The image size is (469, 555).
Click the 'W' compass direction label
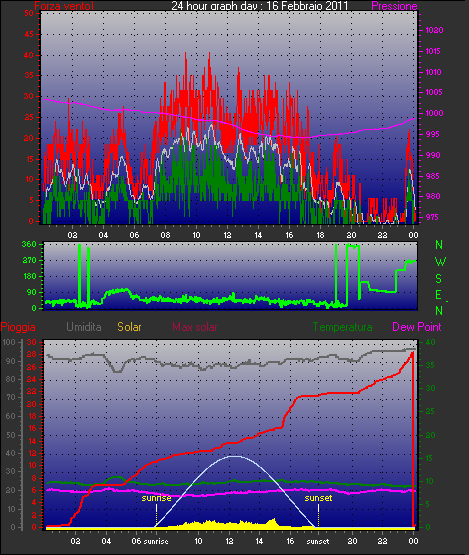pos(440,262)
